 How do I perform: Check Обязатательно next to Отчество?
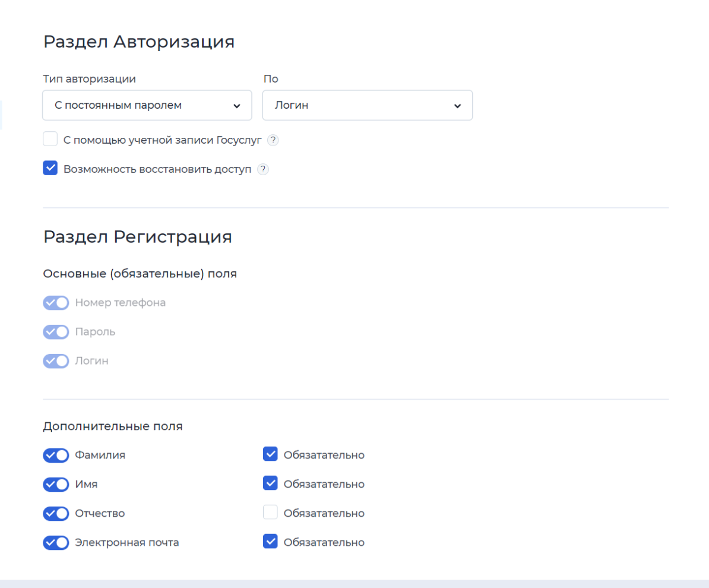[x=270, y=512]
